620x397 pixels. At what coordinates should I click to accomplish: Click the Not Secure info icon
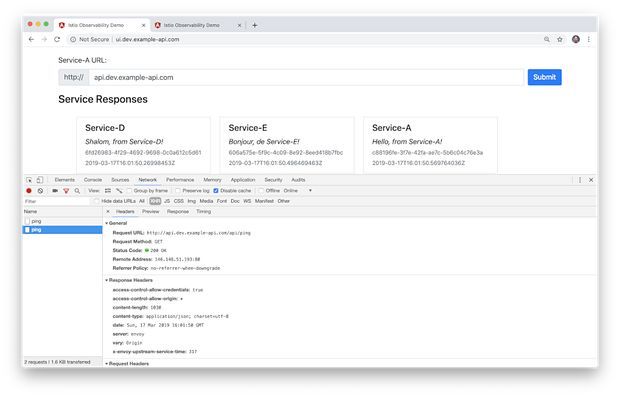[73, 40]
